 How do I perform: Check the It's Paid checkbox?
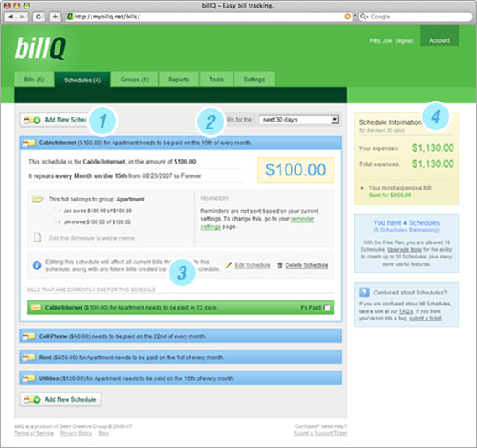[327, 308]
